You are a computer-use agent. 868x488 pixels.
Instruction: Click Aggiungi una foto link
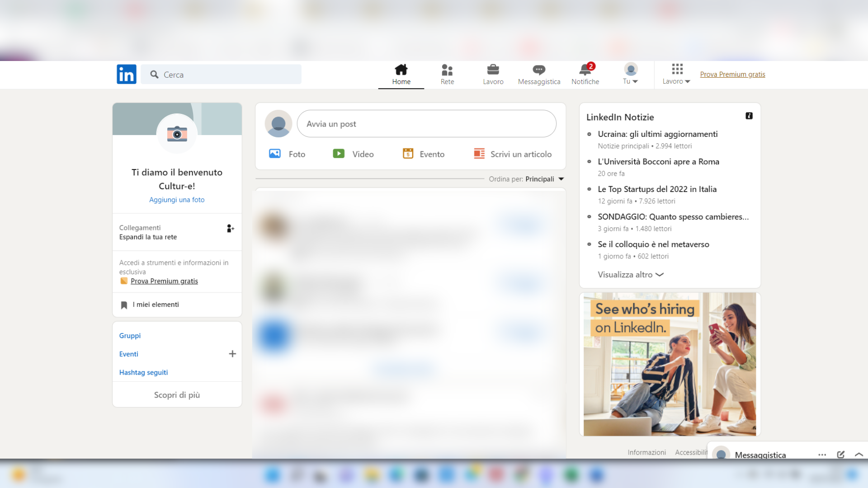(x=177, y=200)
